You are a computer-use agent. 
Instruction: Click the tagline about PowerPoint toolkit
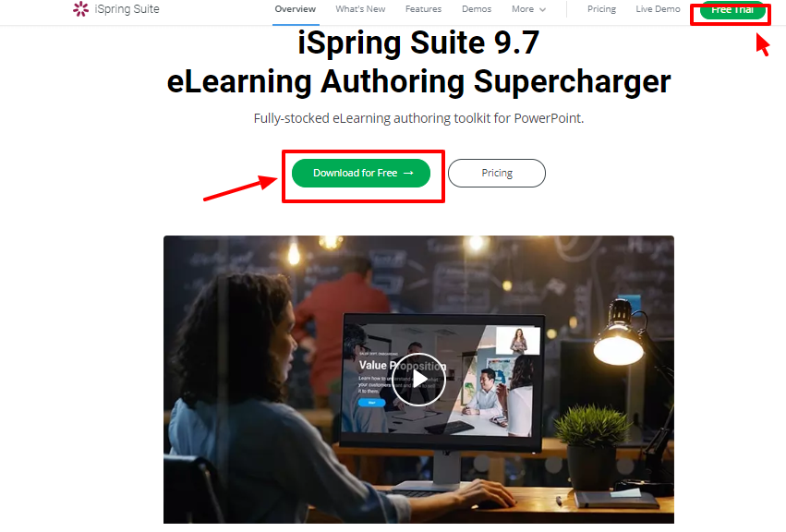click(x=418, y=118)
